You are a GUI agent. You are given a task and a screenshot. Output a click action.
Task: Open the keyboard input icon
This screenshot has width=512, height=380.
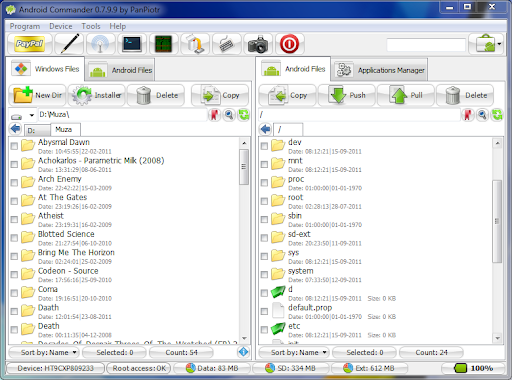[x=227, y=44]
